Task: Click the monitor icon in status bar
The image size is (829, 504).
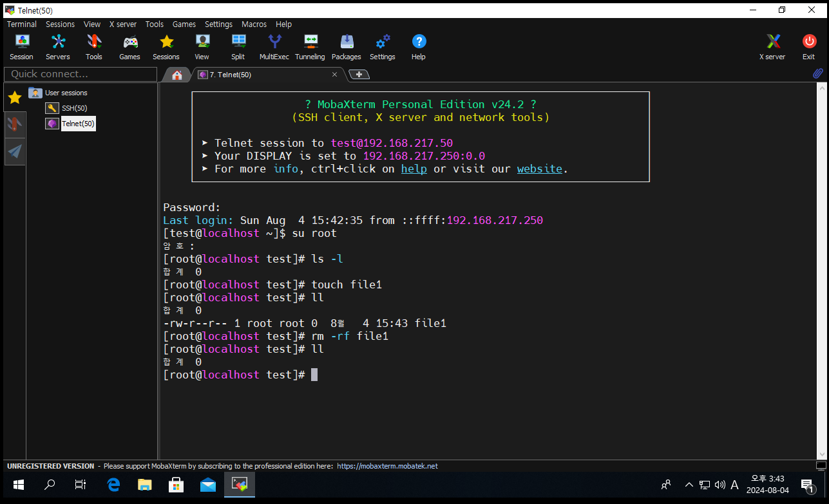Action: pyautogui.click(x=821, y=465)
